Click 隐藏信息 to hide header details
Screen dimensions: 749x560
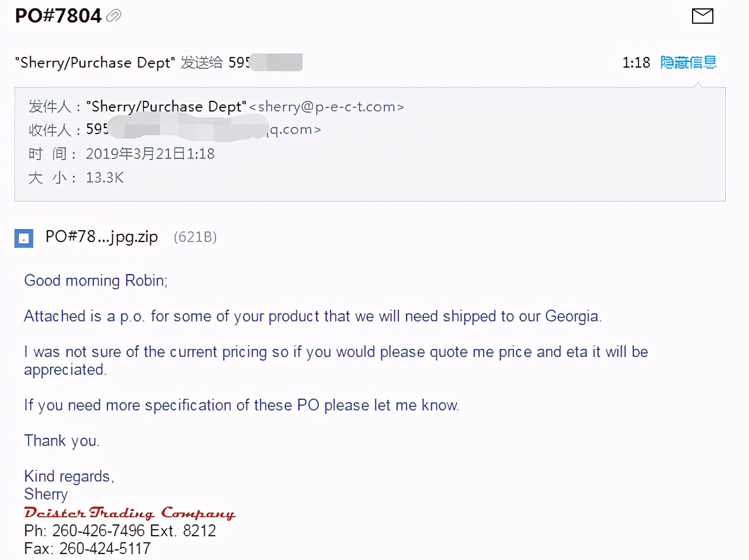click(x=688, y=62)
